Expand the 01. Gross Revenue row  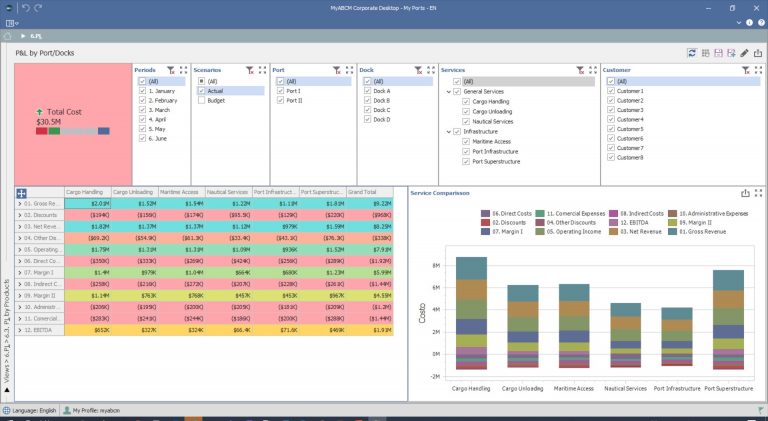click(x=19, y=203)
